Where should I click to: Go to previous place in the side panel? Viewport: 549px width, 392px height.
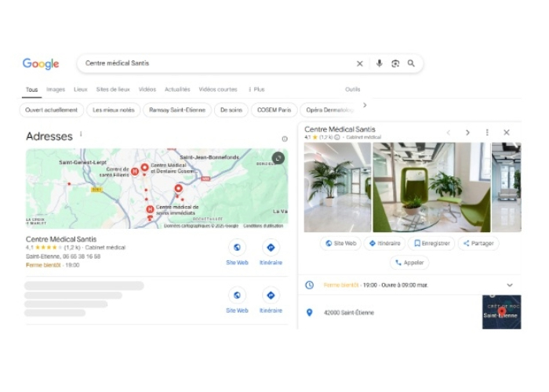point(449,132)
